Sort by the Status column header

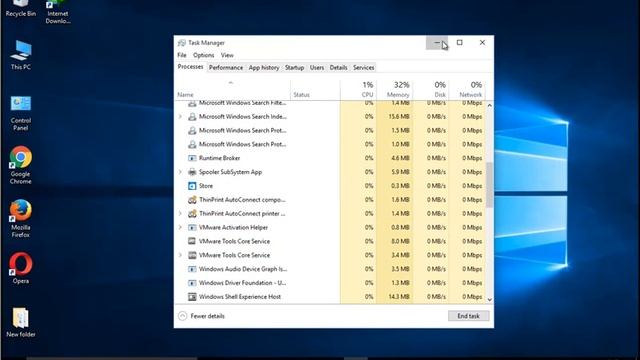(315, 90)
